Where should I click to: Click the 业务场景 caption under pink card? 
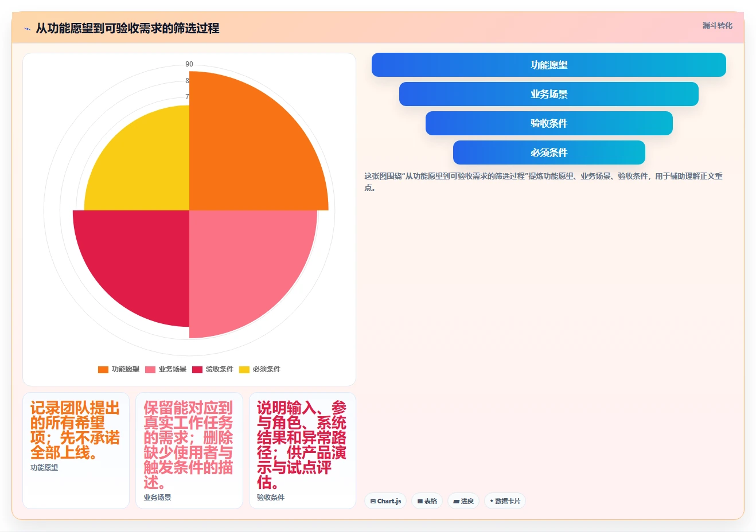(157, 498)
